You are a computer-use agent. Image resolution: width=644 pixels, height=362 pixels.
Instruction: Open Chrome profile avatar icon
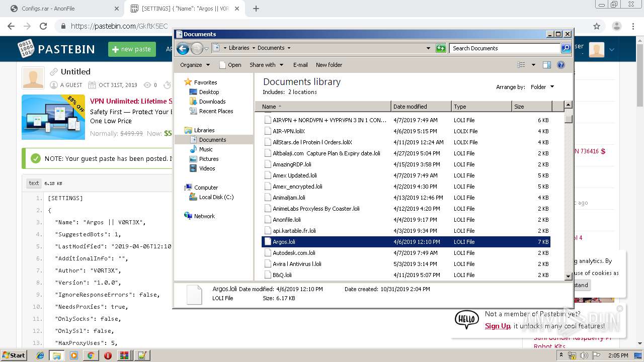(x=616, y=26)
